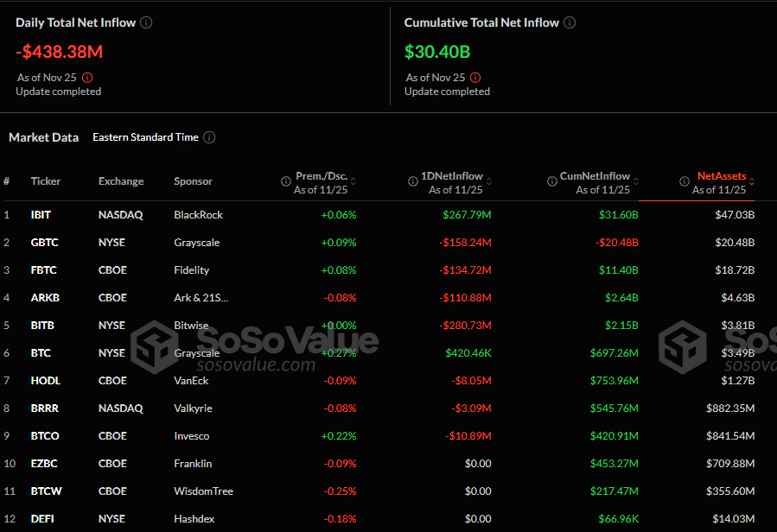This screenshot has width=777, height=532.
Task: Click Ark & 21S... sponsor cell
Action: point(201,298)
